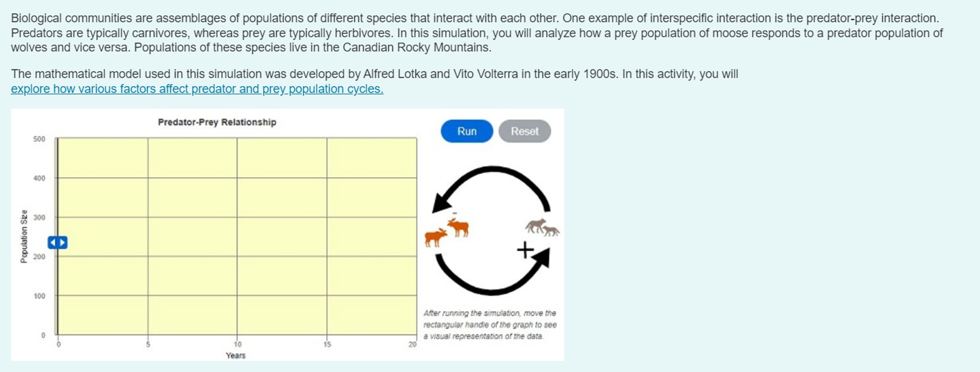Click the minus sign above the moose
Screen dimensions: 980x372
[x=455, y=213]
